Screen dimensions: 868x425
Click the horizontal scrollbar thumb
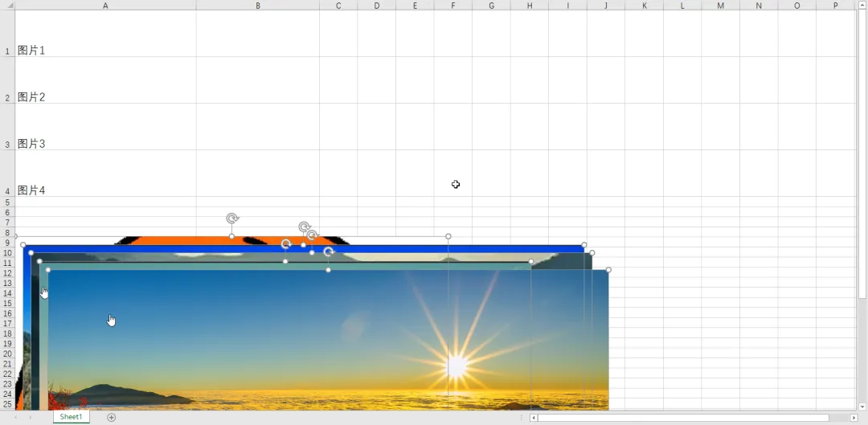click(683, 418)
